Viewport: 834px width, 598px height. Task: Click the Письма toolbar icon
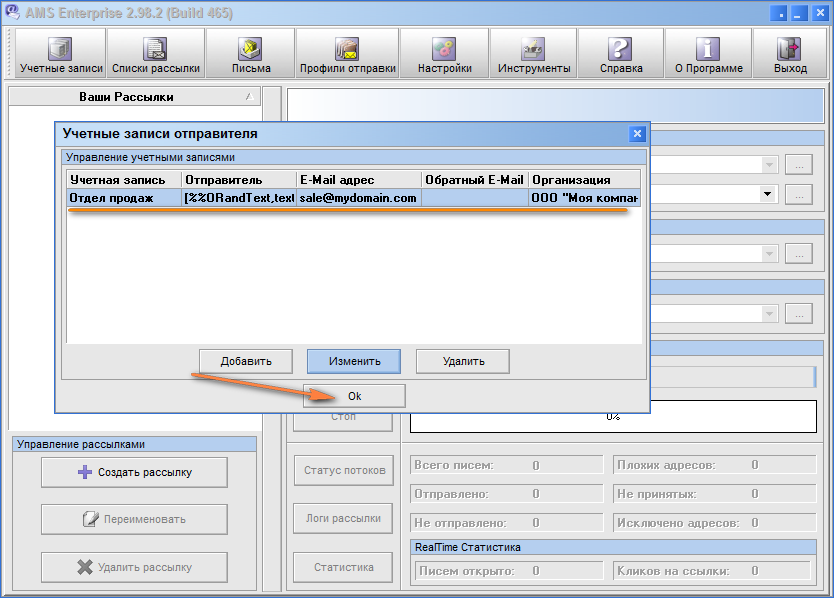tap(250, 54)
